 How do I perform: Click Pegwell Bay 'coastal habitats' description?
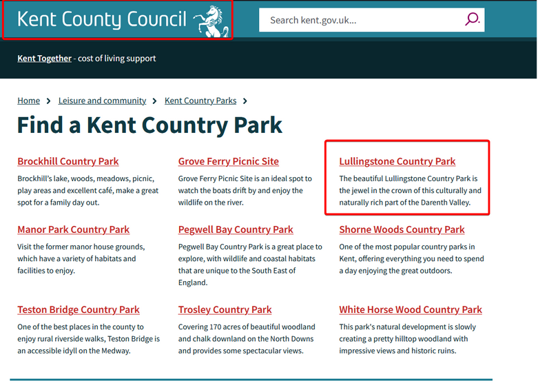coord(250,265)
